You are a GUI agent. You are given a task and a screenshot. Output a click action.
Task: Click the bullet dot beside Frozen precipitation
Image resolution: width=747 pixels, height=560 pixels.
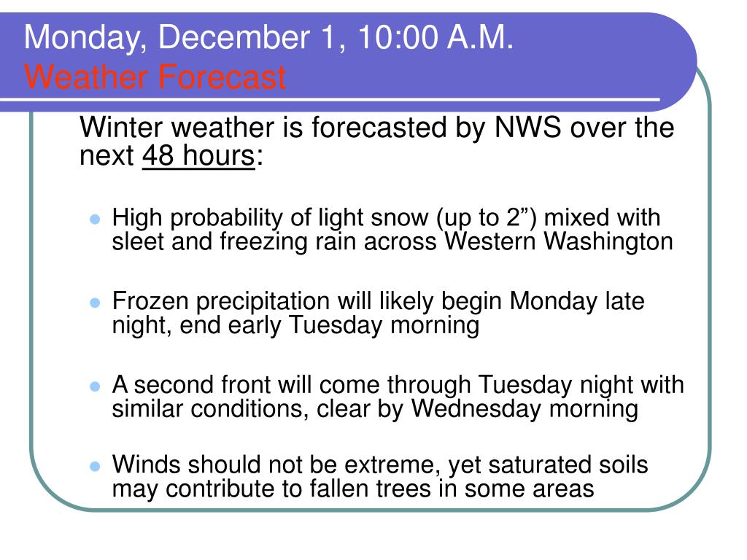[96, 303]
